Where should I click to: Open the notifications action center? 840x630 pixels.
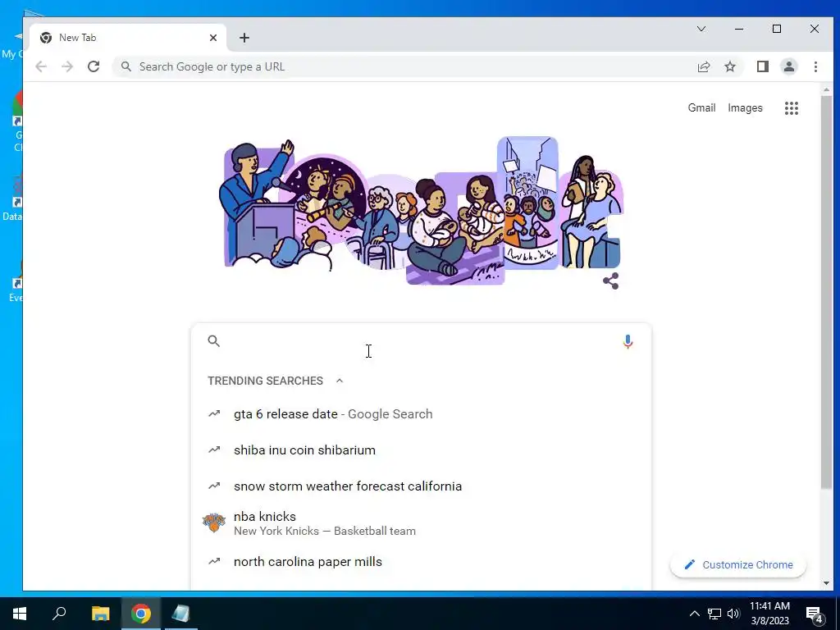pyautogui.click(x=815, y=614)
